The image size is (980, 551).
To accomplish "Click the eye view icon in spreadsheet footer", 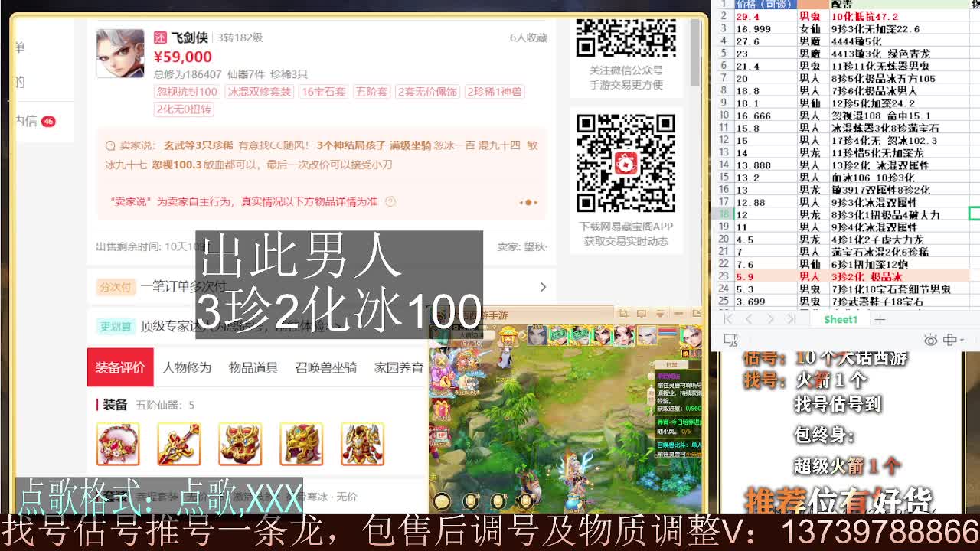I will pos(931,340).
